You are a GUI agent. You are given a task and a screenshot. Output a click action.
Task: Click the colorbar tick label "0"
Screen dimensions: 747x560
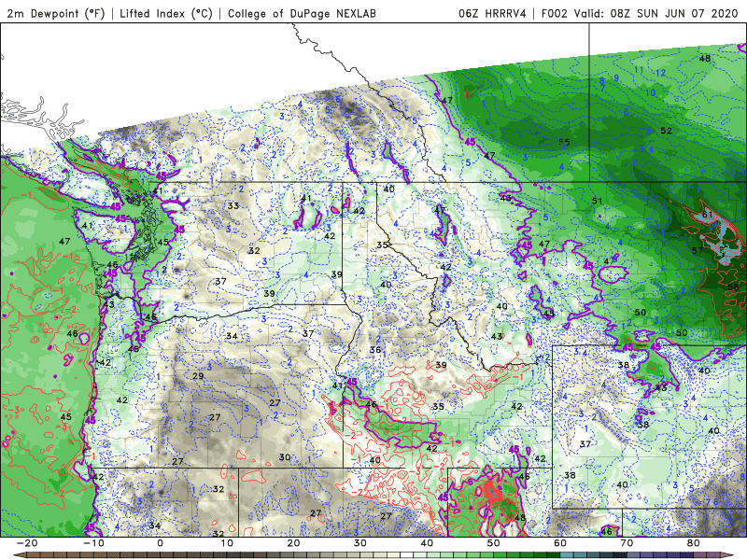pyautogui.click(x=160, y=543)
